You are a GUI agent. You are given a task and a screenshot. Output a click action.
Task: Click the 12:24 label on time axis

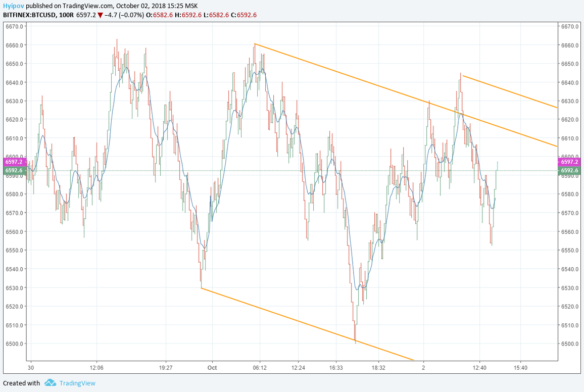pos(299,368)
